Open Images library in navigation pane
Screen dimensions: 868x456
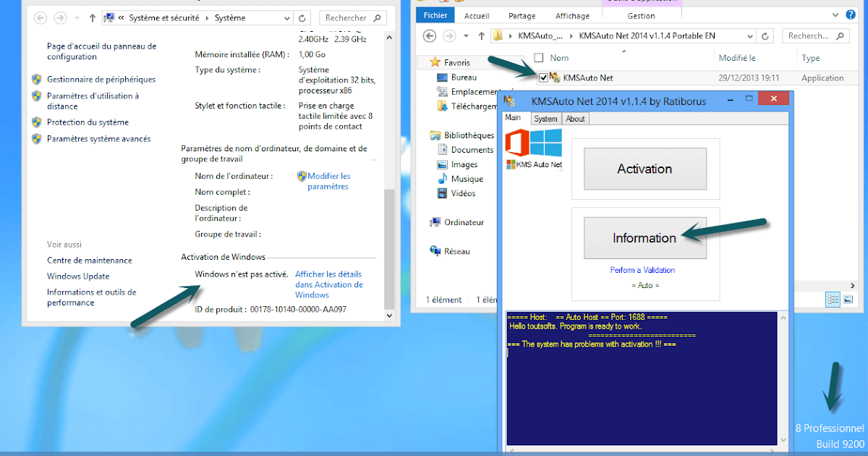click(x=457, y=164)
